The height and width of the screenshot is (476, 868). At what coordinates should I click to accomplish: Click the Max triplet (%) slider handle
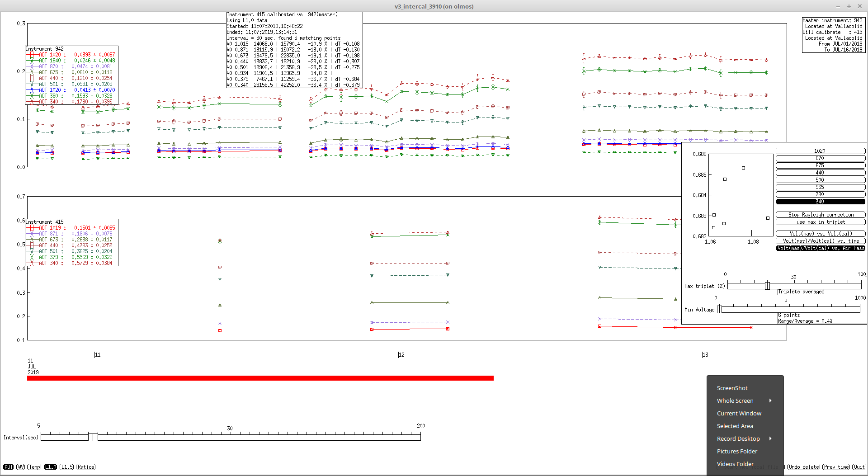pyautogui.click(x=767, y=286)
